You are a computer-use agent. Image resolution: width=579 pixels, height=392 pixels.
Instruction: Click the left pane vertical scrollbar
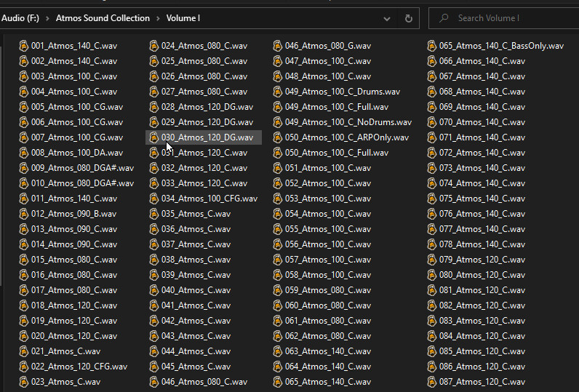[1, 164]
